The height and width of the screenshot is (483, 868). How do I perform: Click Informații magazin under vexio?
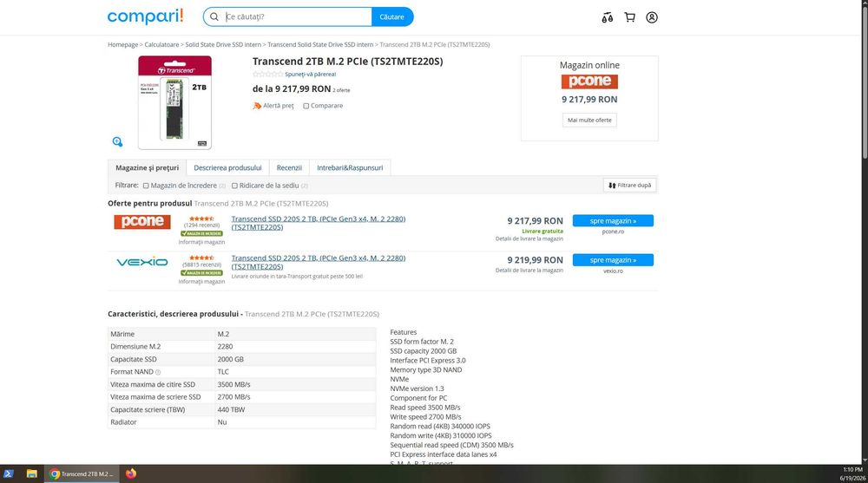point(201,282)
